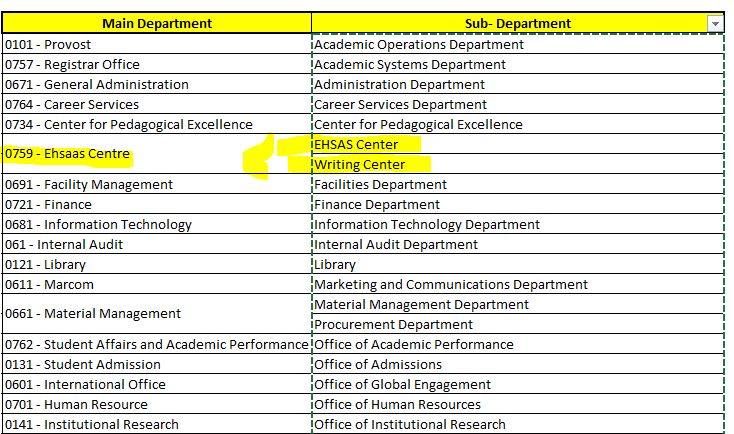Select the Main Department header cell
Screen dimensions: 734x434
pos(157,23)
